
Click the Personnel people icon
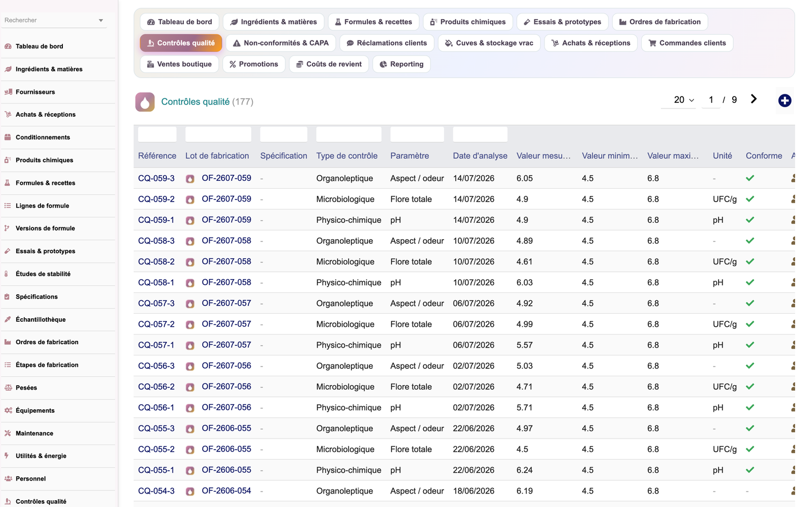(x=8, y=479)
